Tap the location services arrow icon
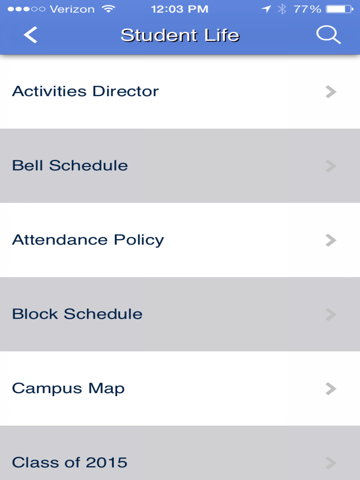The image size is (360, 480). pyautogui.click(x=266, y=9)
